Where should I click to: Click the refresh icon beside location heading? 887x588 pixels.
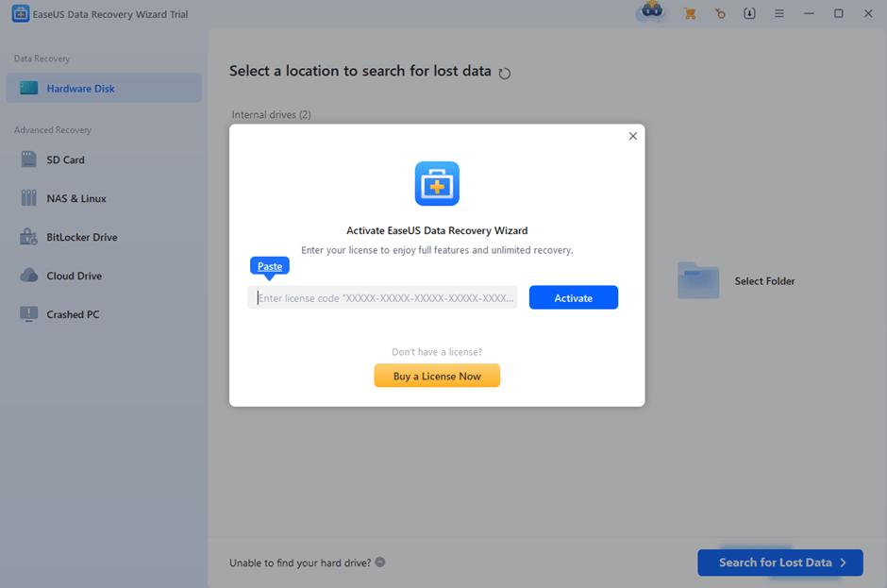tap(505, 73)
